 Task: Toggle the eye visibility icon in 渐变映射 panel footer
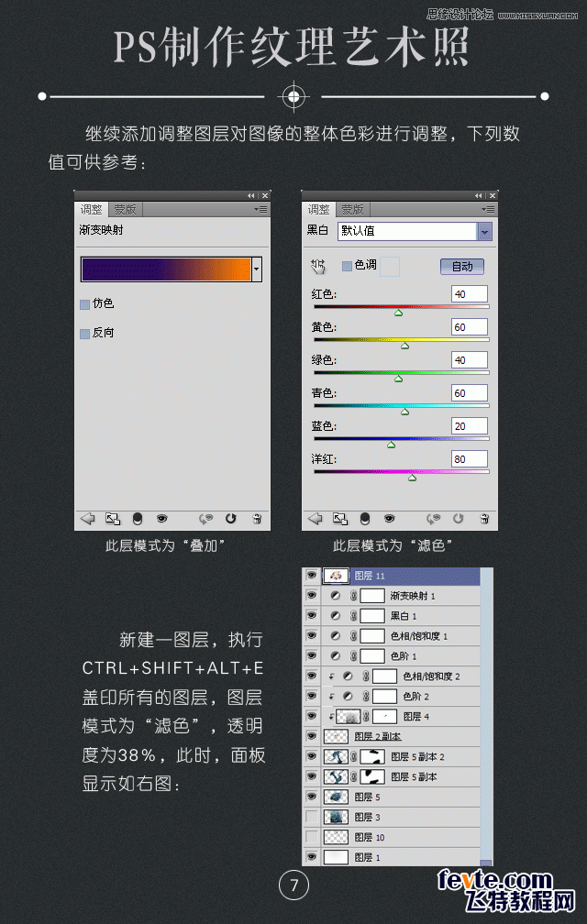161,519
